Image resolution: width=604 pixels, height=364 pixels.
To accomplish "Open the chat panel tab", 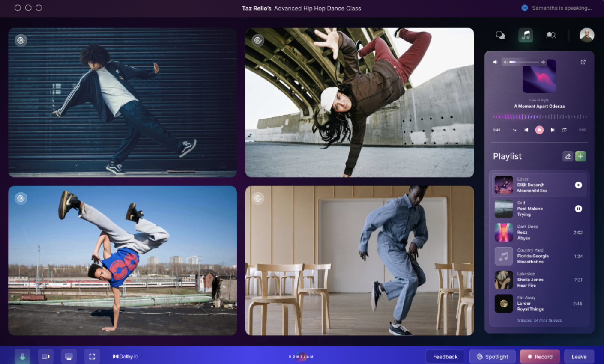I will pyautogui.click(x=500, y=35).
